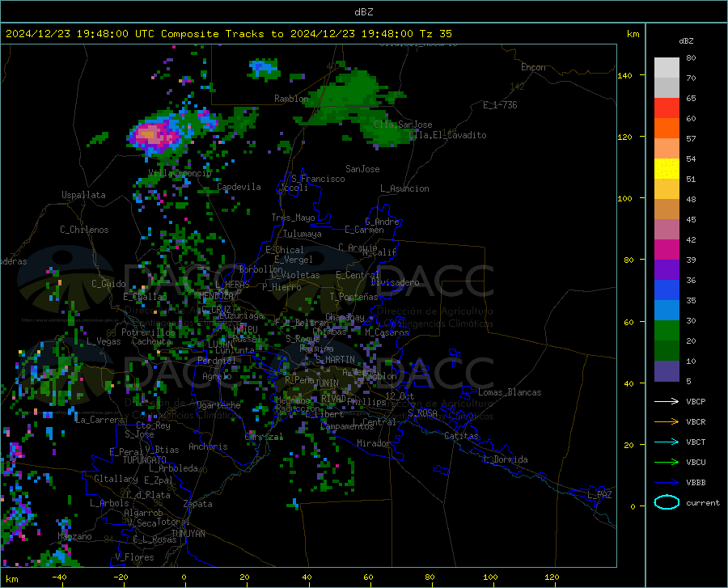Click the L_PAZ label at map right

point(599,495)
